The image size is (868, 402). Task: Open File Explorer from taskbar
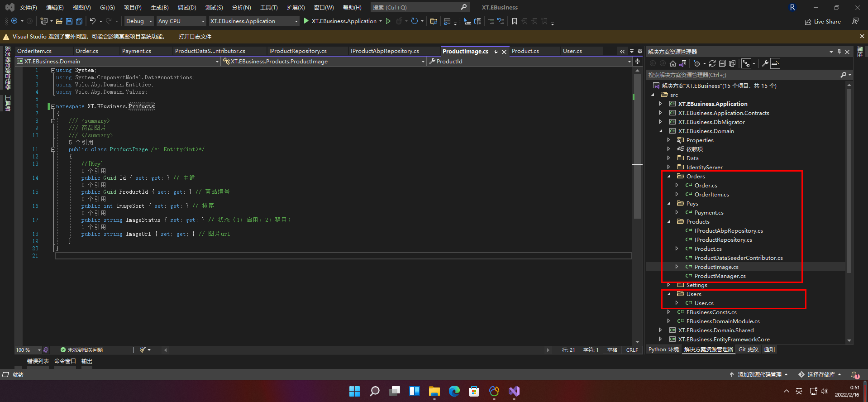(434, 391)
